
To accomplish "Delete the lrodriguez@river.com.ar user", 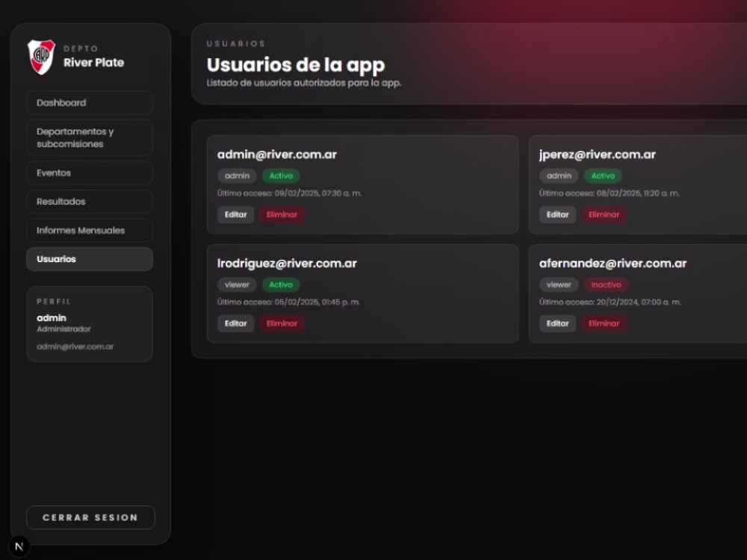I will 282,324.
